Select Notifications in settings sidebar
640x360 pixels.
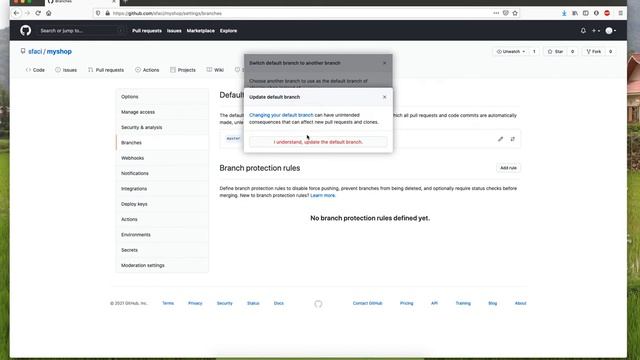162,173
